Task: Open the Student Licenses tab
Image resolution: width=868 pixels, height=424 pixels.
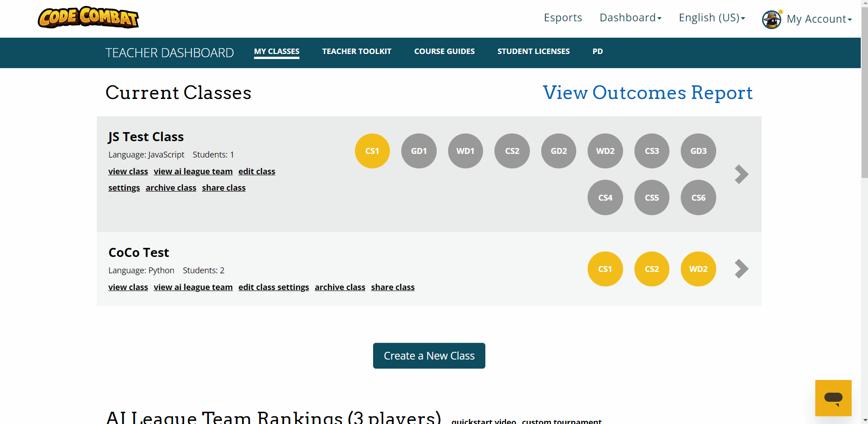Action: 534,52
